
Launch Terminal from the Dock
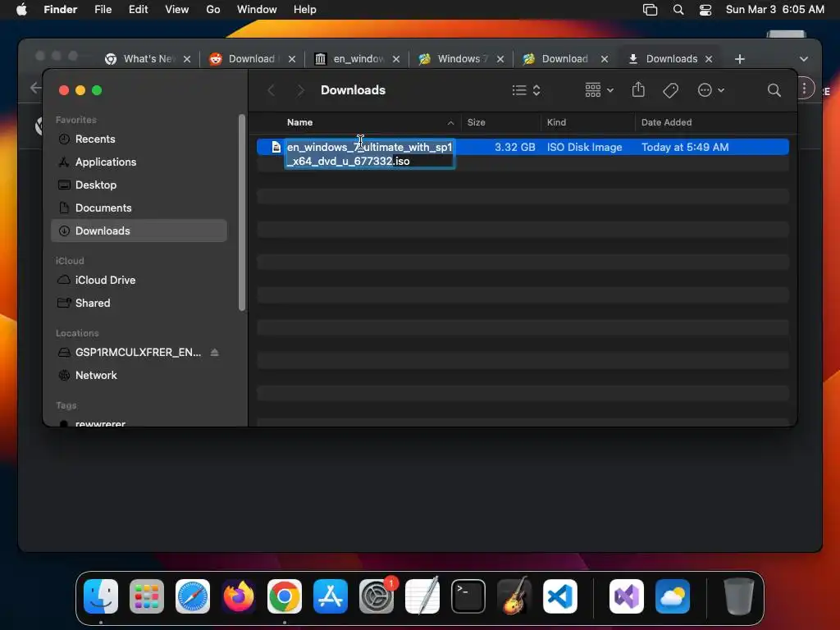(x=468, y=596)
